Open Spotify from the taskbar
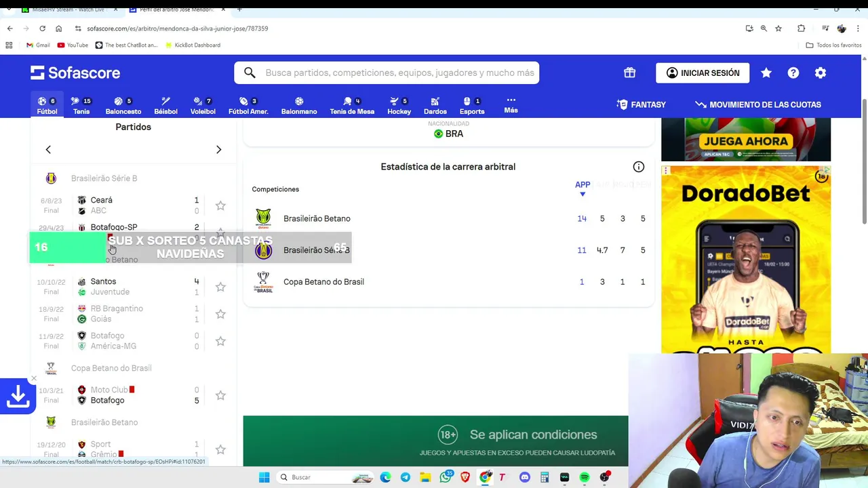Image resolution: width=868 pixels, height=488 pixels. tap(585, 477)
